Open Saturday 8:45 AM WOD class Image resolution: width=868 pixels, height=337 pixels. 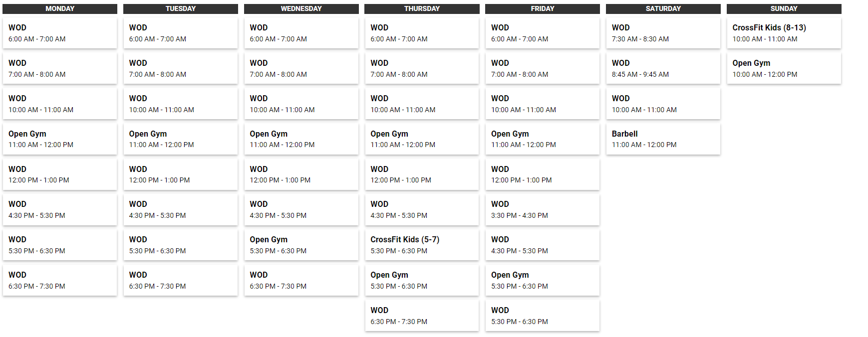663,68
